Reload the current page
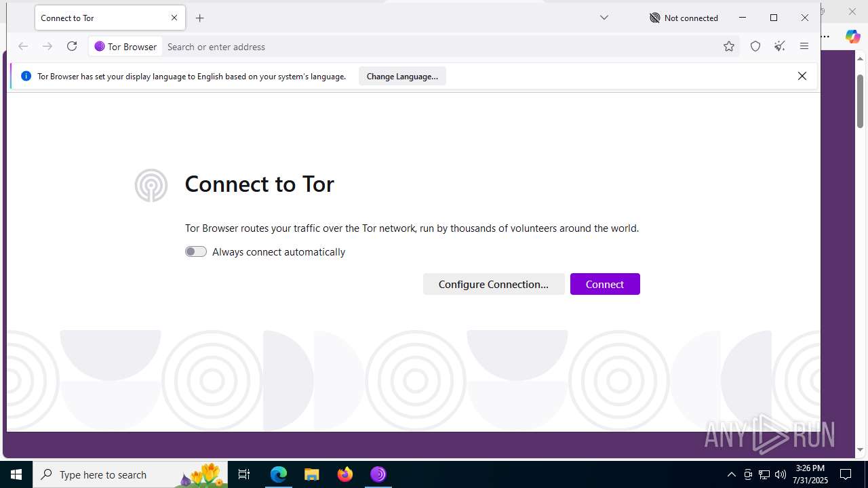This screenshot has width=868, height=488. tap(72, 47)
